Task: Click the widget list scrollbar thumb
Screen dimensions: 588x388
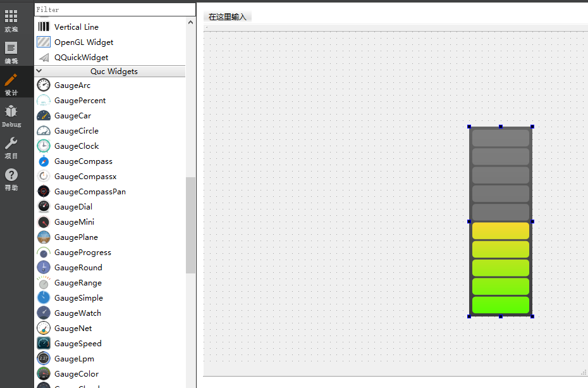Action: click(x=190, y=225)
